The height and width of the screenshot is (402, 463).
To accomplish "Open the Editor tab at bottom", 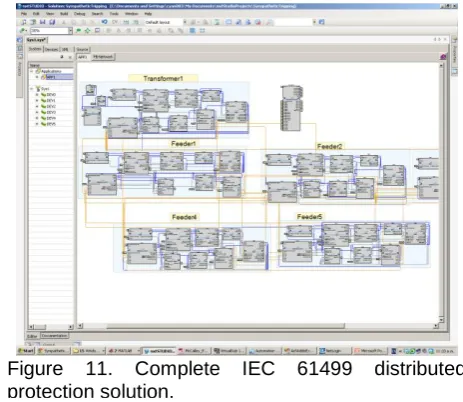I will tap(33, 336).
